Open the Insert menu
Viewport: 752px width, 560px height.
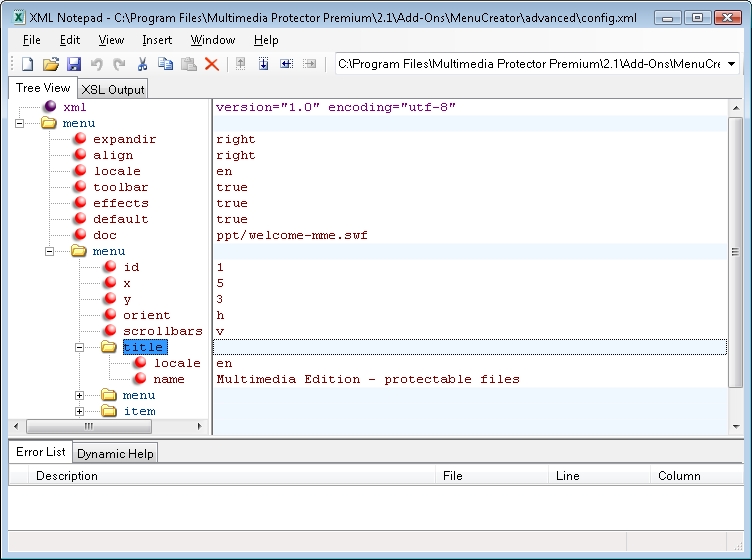click(157, 40)
